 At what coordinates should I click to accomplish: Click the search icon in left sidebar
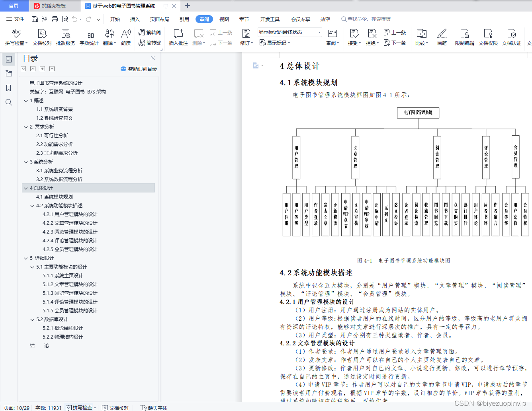9,102
